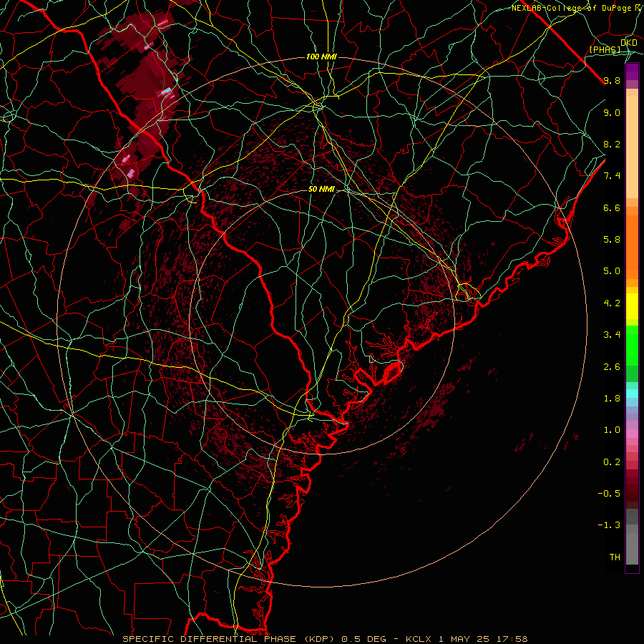This screenshot has width=644, height=644.
Task: Click the "6.6" legend value
Action: (x=612, y=208)
